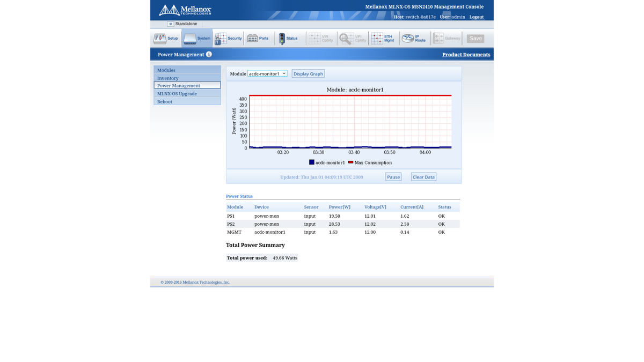This screenshot has width=644, height=362.
Task: Select Modules in the side menu
Action: pyautogui.click(x=187, y=70)
